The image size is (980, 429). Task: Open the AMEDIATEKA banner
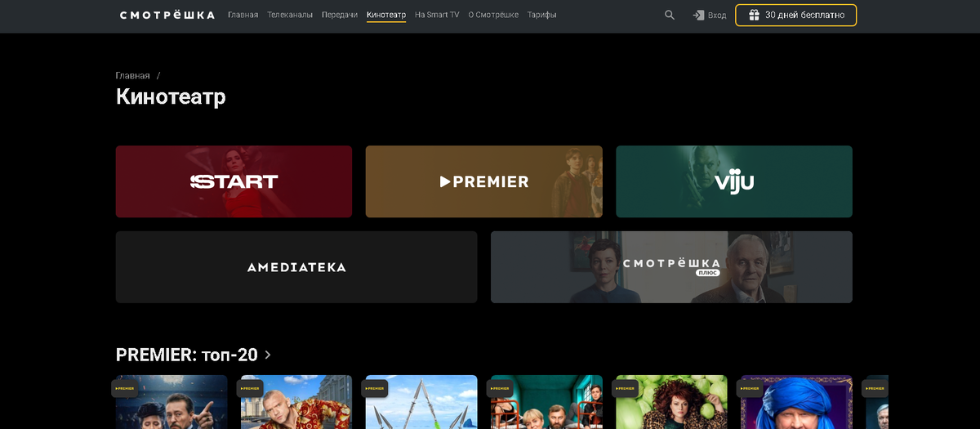pos(296,267)
